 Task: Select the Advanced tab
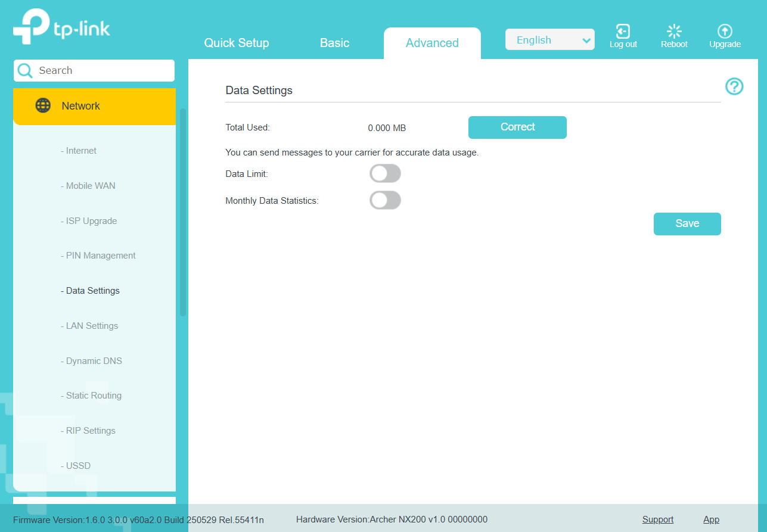(431, 43)
